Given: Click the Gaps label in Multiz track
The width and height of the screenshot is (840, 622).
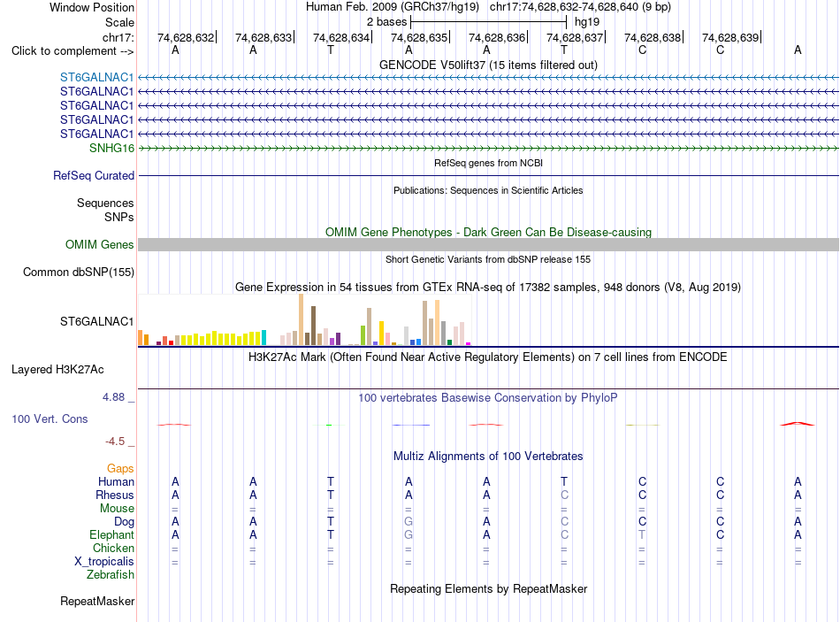Looking at the screenshot, I should tap(120, 469).
